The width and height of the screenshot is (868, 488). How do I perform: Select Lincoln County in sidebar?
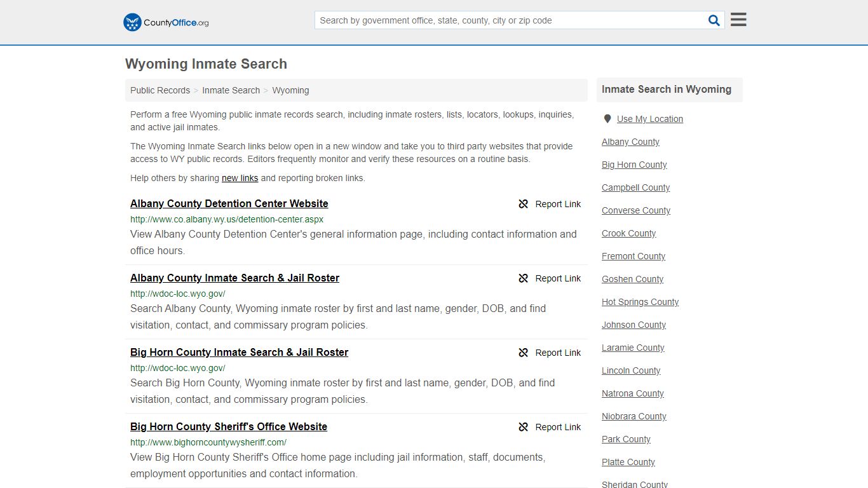click(x=631, y=370)
